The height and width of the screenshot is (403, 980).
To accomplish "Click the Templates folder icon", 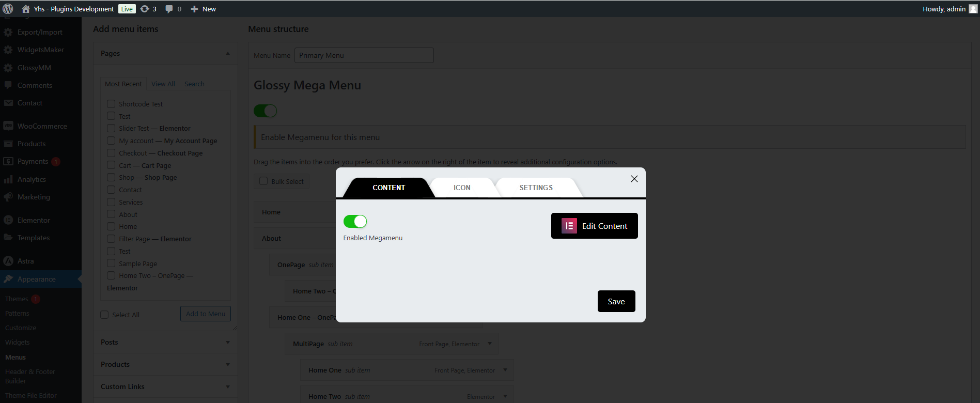I will pos(8,238).
